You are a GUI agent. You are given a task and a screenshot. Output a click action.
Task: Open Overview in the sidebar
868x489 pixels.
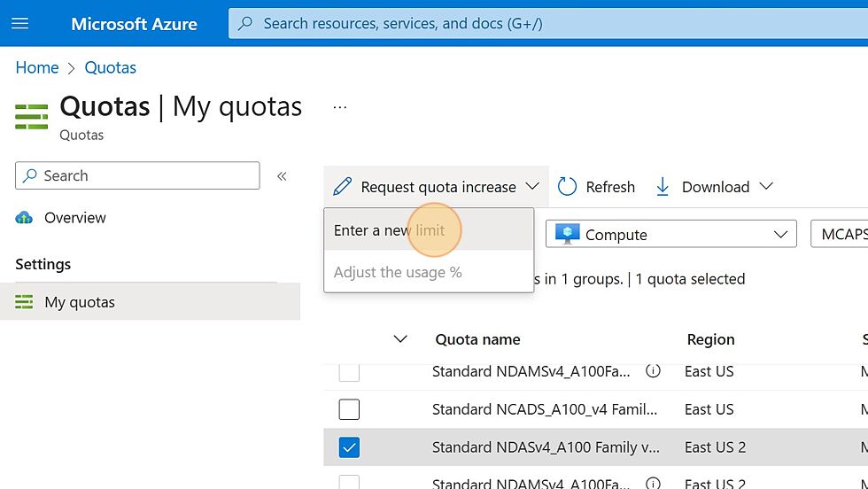[x=74, y=218]
